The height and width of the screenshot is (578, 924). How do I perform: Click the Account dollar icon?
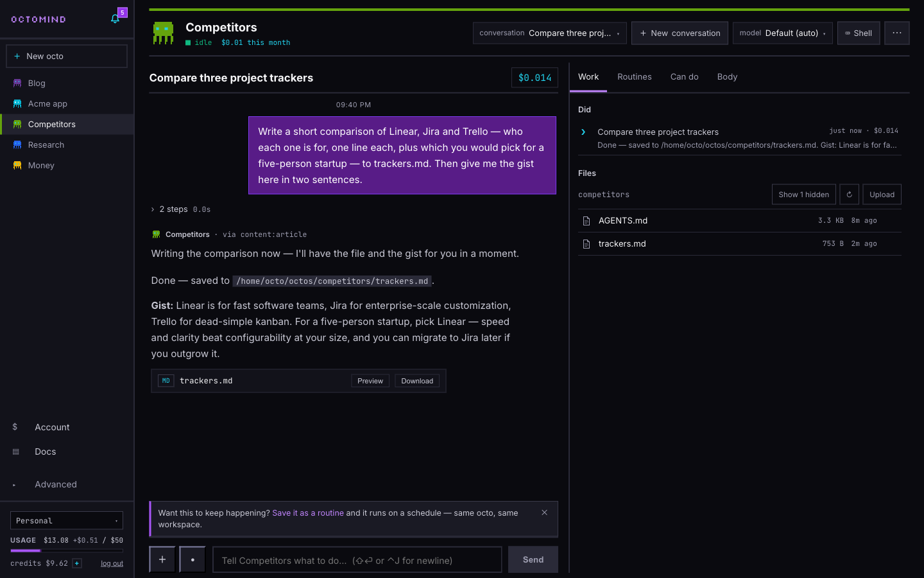pyautogui.click(x=15, y=427)
